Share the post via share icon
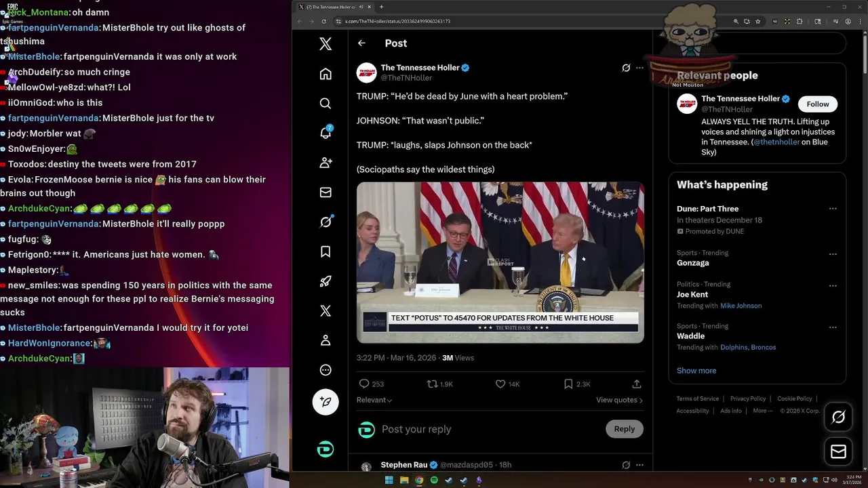Viewport: 868px width, 488px height. click(x=637, y=384)
